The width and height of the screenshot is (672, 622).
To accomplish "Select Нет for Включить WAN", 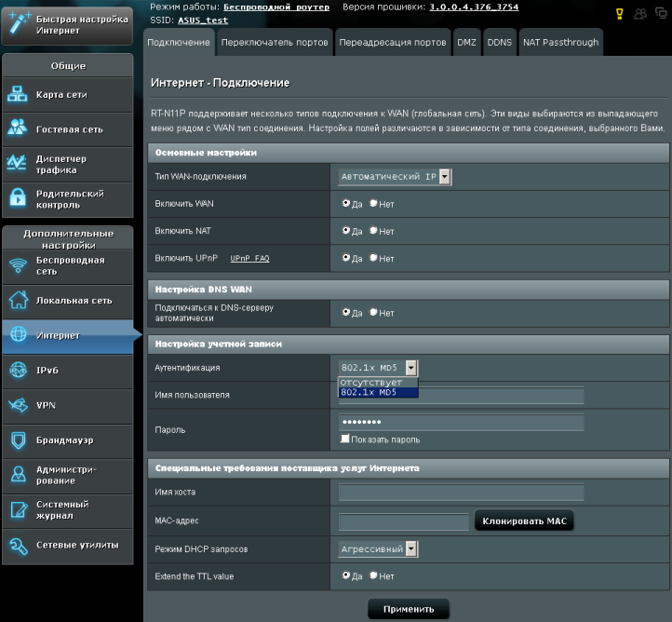I will click(x=373, y=203).
